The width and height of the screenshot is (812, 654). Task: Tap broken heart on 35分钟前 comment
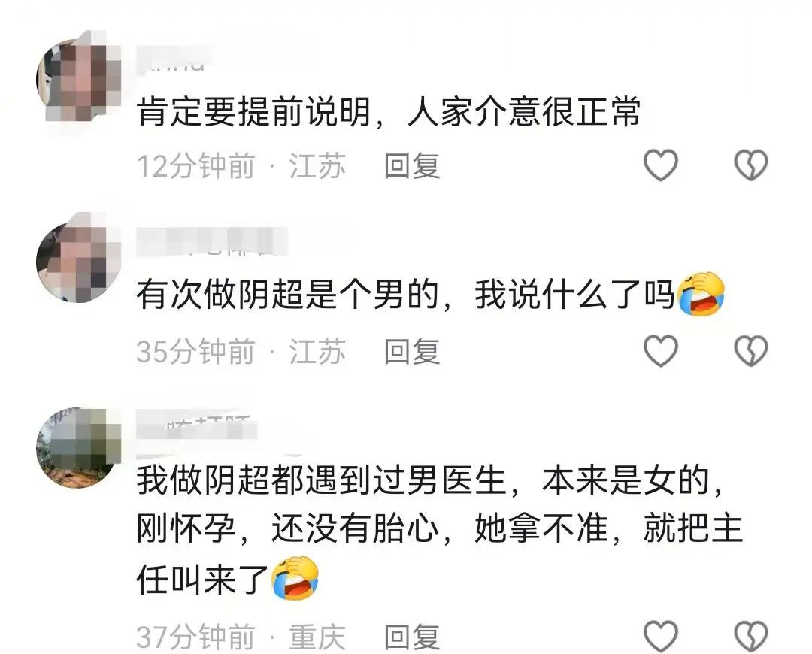point(751,350)
